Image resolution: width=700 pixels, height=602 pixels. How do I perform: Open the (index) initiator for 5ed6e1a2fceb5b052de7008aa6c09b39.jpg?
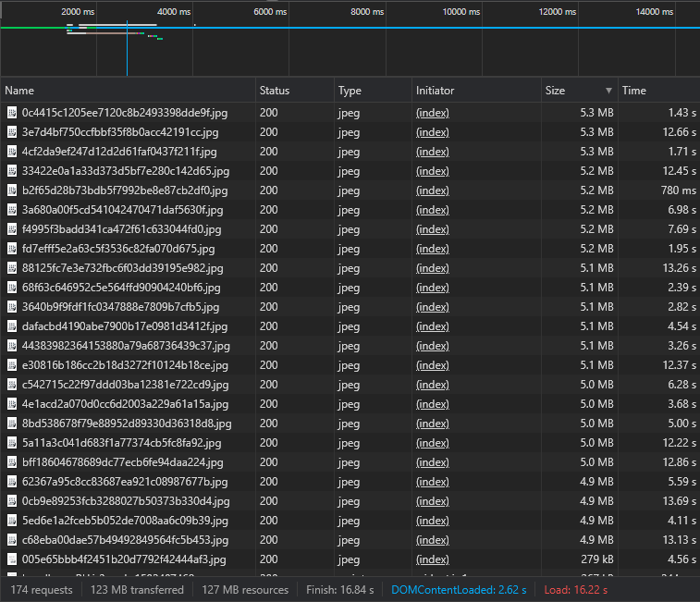(x=432, y=521)
